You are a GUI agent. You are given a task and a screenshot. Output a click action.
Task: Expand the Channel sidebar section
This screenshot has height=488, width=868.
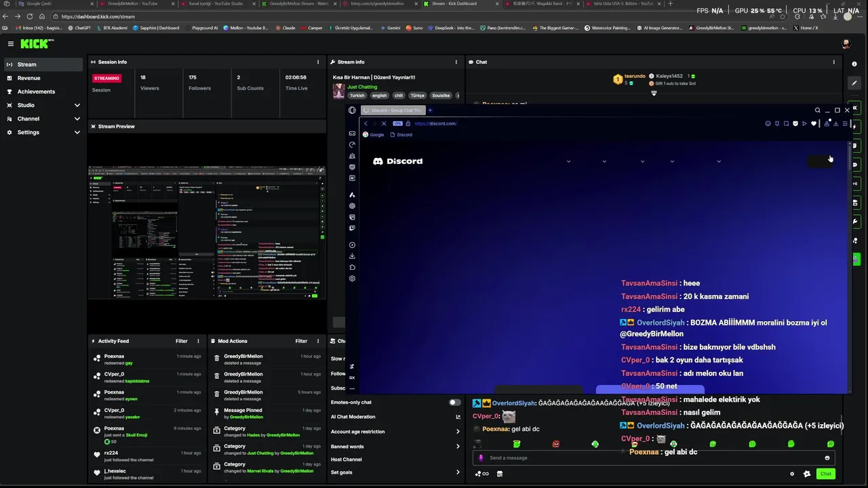(42, 119)
